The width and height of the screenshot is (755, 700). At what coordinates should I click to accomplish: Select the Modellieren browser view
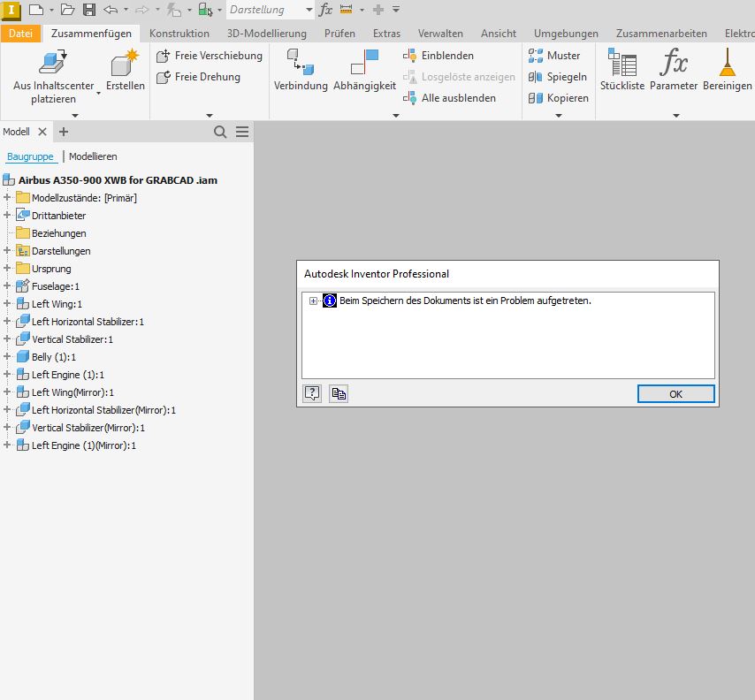click(x=93, y=157)
